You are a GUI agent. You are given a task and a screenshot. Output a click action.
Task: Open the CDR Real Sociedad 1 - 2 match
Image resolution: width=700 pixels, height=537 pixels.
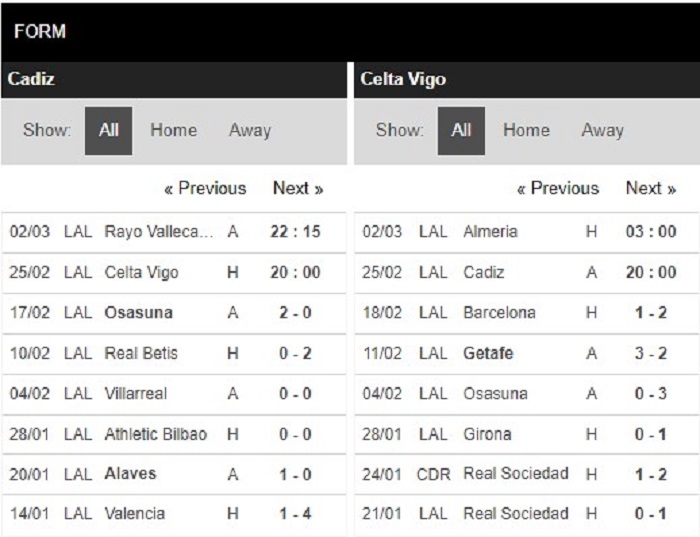point(527,474)
